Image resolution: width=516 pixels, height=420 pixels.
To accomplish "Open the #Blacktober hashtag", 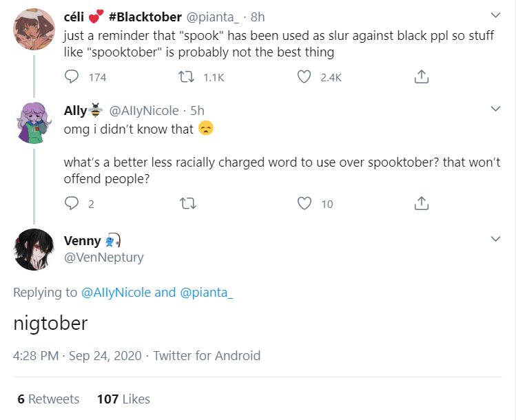I will (x=145, y=17).
